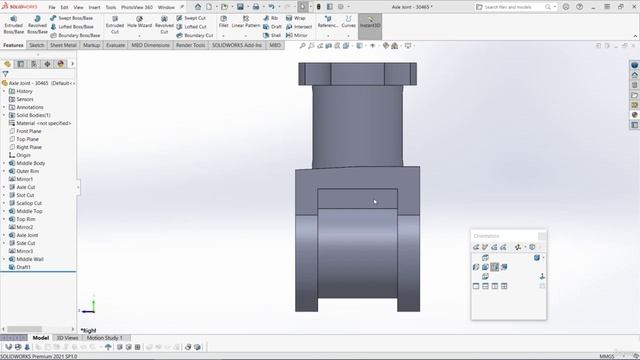Click the Save icon in title toolbar
Image resolution: width=640 pixels, height=360 pixels.
(x=240, y=7)
